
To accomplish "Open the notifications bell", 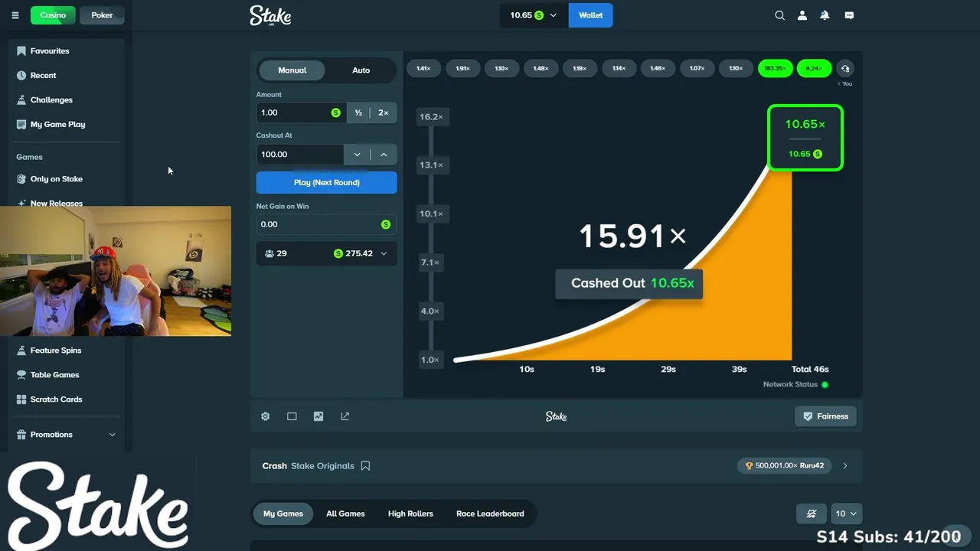I will (825, 15).
